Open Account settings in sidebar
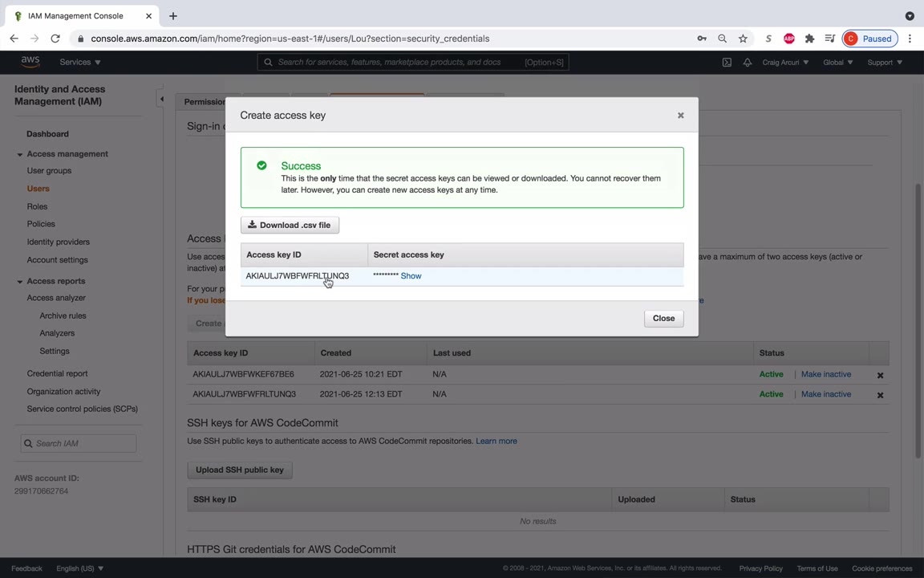924x578 pixels. [57, 259]
